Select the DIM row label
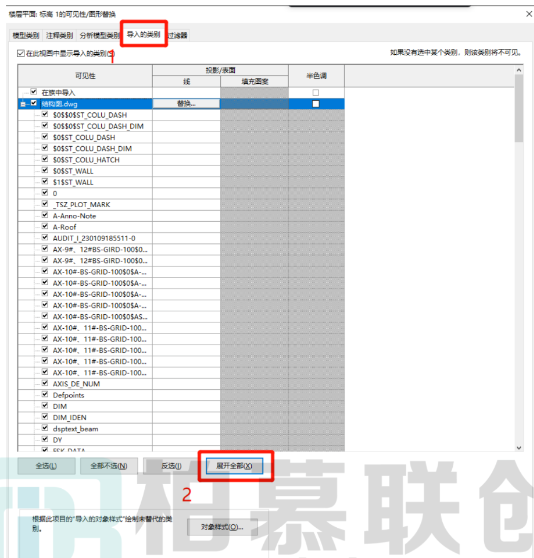The image size is (534, 558). point(60,406)
